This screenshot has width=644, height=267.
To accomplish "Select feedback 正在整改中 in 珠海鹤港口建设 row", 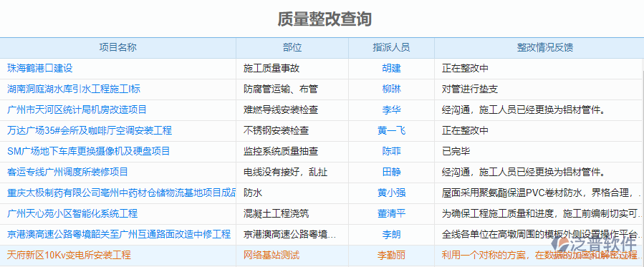I will point(465,68).
